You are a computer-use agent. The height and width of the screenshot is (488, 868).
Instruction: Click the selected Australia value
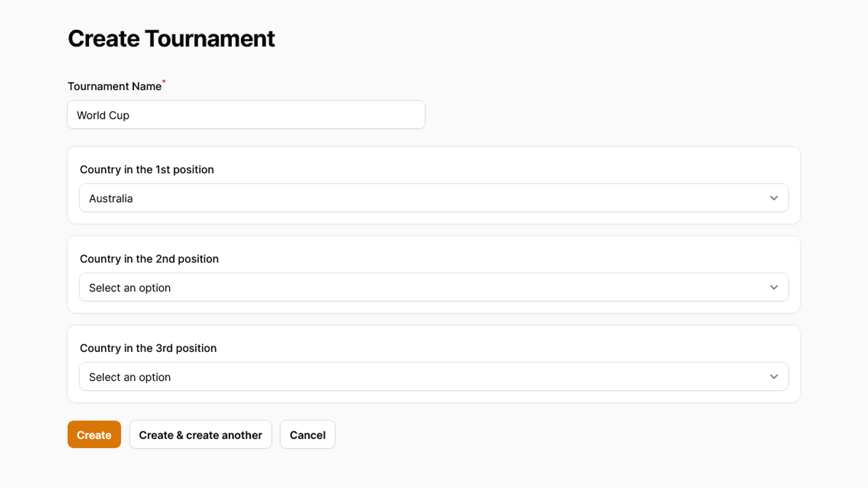click(111, 198)
